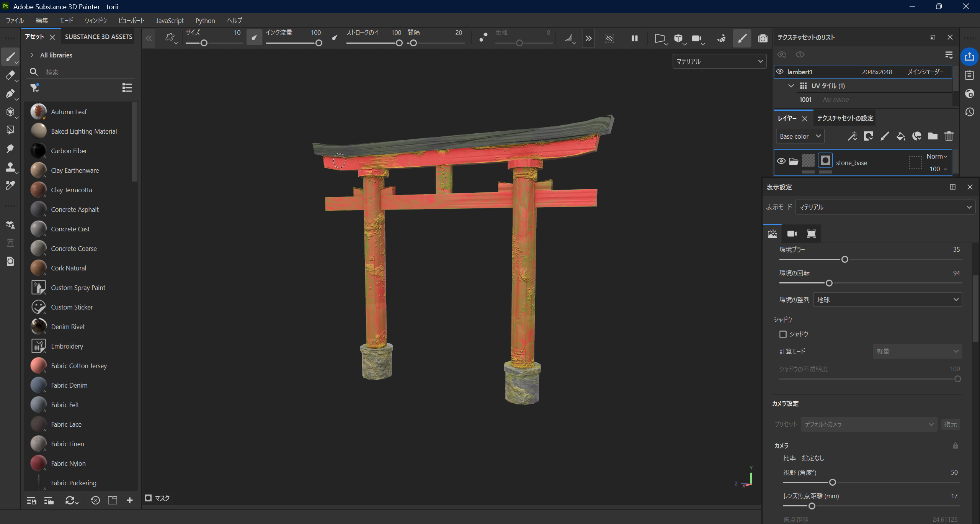Open the ファイル menu
This screenshot has width=980, height=524.
click(x=14, y=20)
